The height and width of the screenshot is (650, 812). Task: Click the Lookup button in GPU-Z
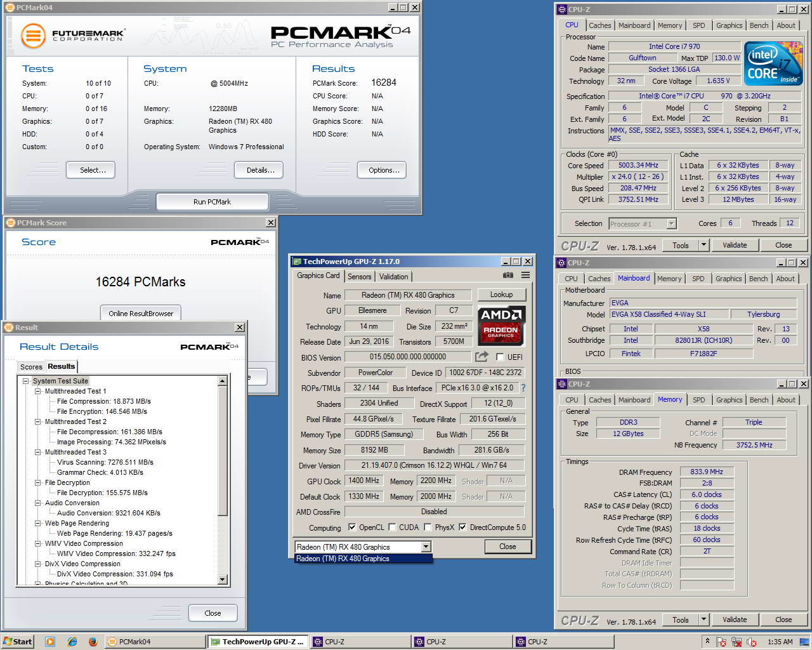pyautogui.click(x=501, y=295)
